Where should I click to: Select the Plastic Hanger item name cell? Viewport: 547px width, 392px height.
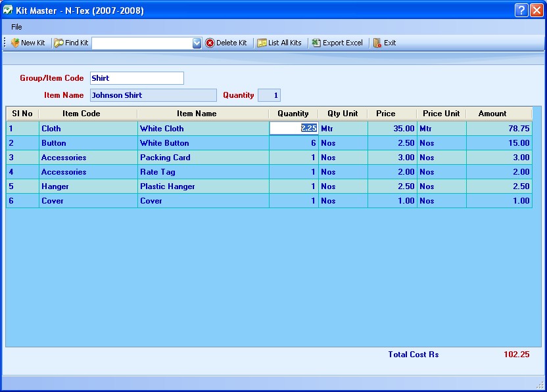coord(203,186)
